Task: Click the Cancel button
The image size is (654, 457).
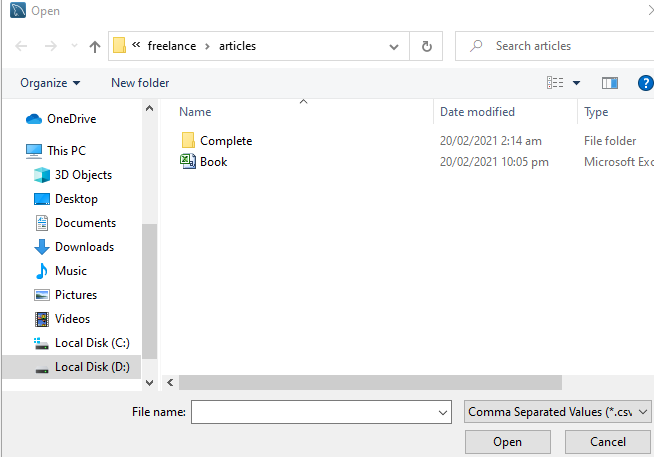Action: click(x=607, y=442)
